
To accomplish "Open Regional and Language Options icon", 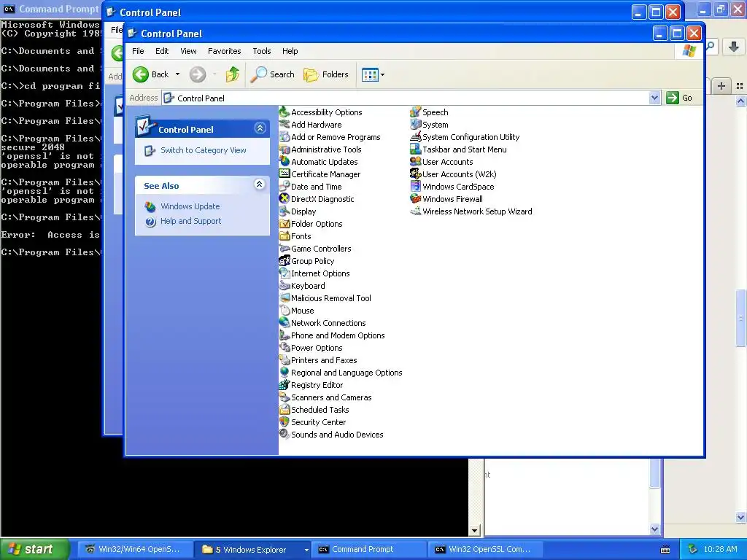I will (x=285, y=372).
